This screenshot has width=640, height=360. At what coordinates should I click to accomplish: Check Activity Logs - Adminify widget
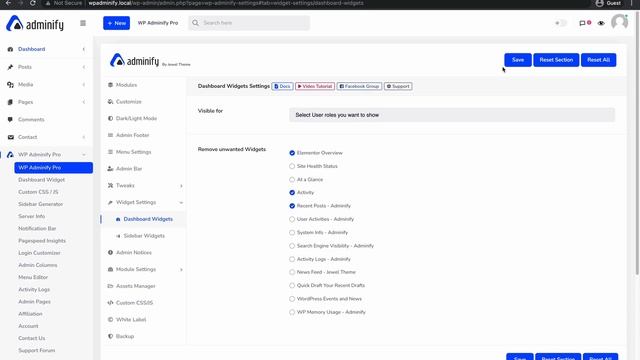[x=292, y=259]
